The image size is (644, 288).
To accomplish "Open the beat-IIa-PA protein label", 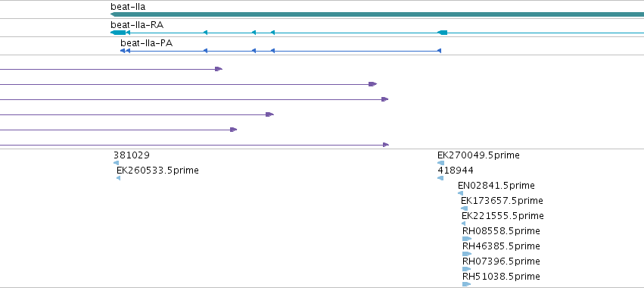I will [146, 42].
